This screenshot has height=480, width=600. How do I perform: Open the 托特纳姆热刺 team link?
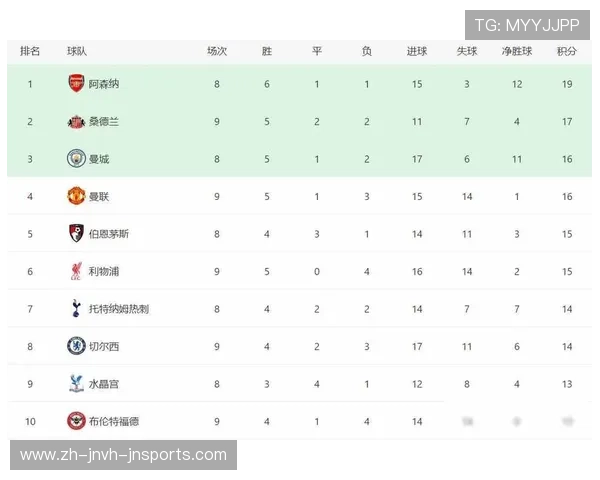[x=119, y=309]
